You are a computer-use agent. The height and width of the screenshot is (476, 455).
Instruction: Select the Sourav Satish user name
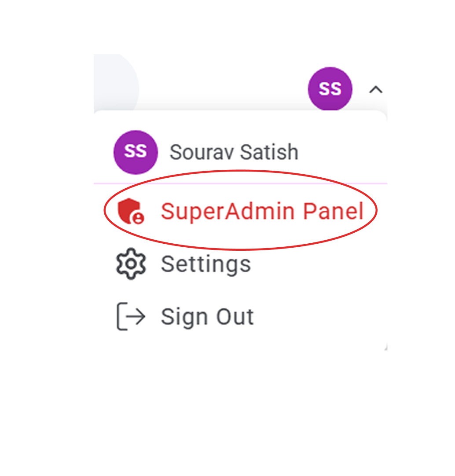234,152
